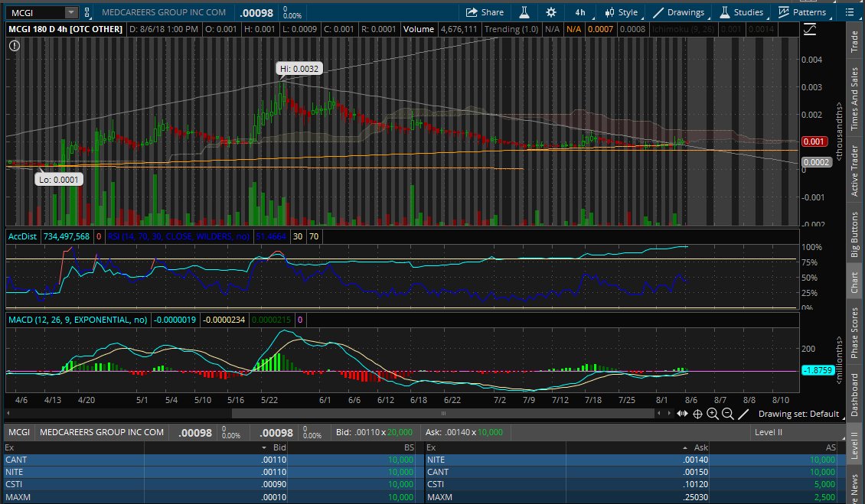Viewport: 865px width, 504px height.
Task: Open the Drawings menu
Action: pos(678,12)
